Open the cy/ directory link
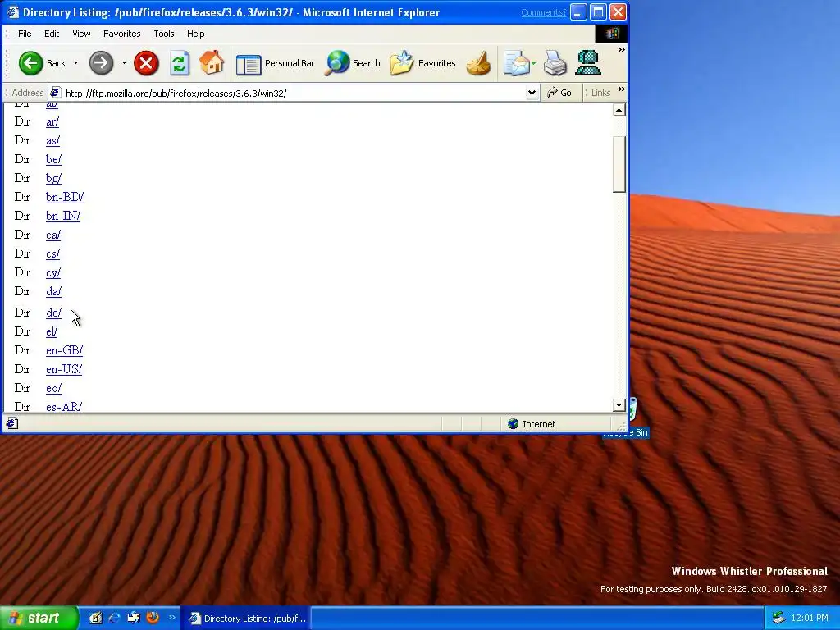Viewport: 840px width, 630px height. pyautogui.click(x=53, y=272)
